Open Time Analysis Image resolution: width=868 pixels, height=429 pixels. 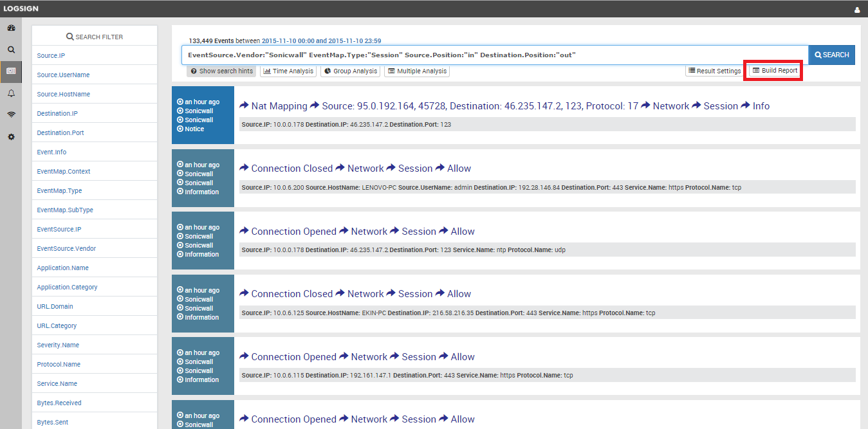(288, 71)
